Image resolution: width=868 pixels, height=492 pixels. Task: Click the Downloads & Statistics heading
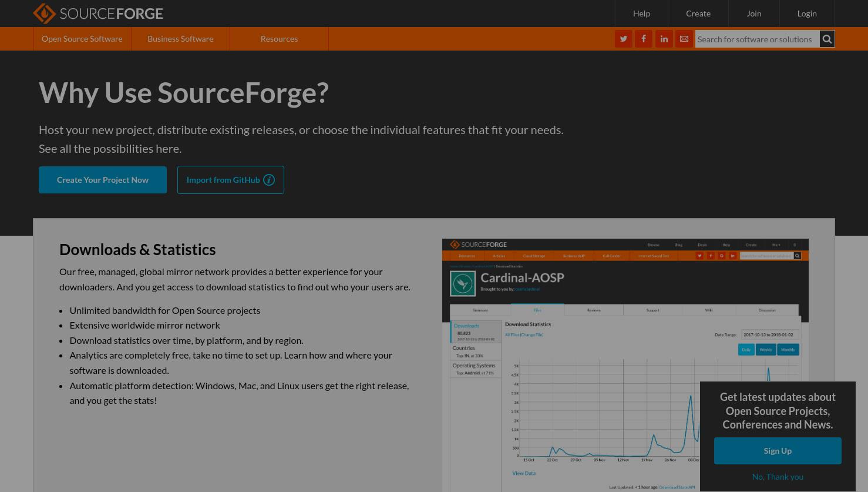137,249
